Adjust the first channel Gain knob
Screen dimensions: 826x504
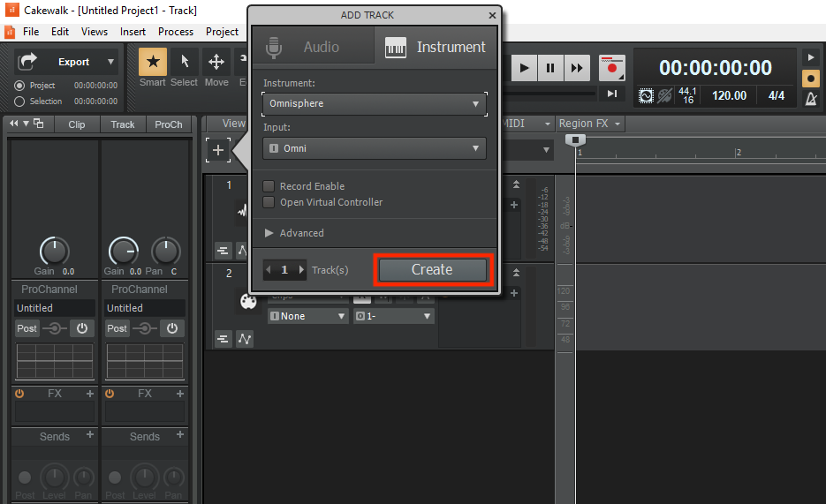(x=54, y=252)
